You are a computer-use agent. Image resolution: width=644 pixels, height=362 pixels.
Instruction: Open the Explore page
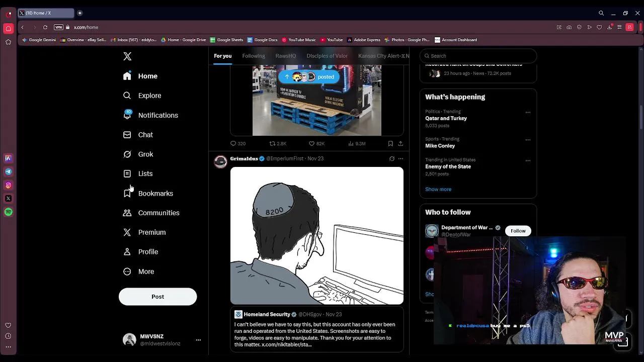pyautogui.click(x=142, y=96)
